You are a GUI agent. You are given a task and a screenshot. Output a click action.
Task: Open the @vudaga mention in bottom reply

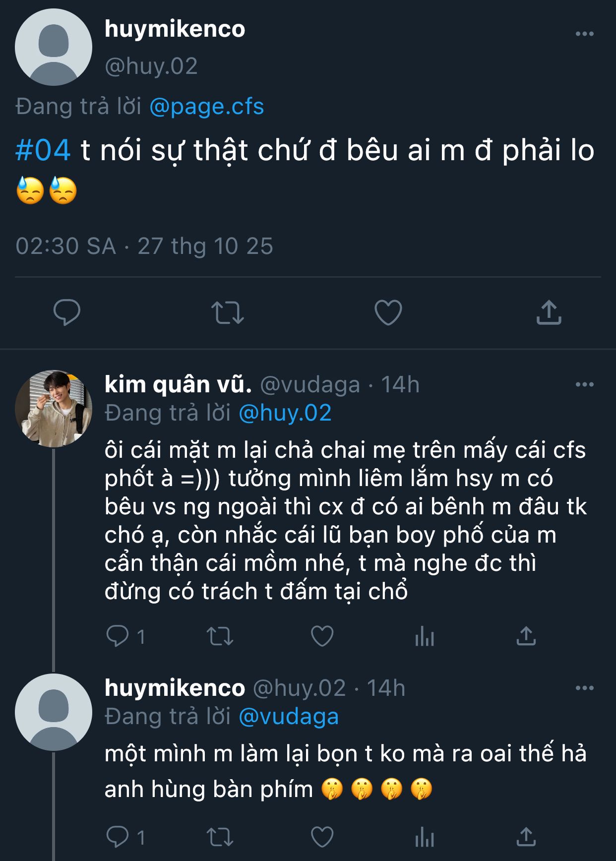pyautogui.click(x=289, y=717)
